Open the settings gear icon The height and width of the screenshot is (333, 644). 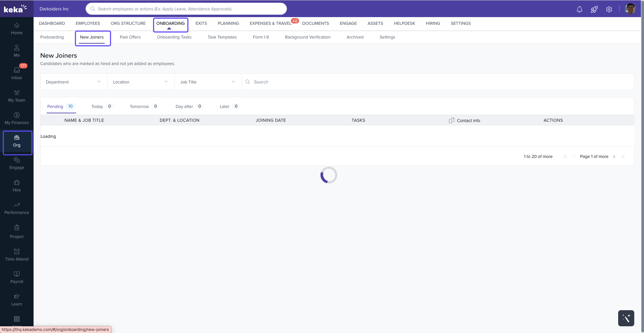click(x=609, y=9)
